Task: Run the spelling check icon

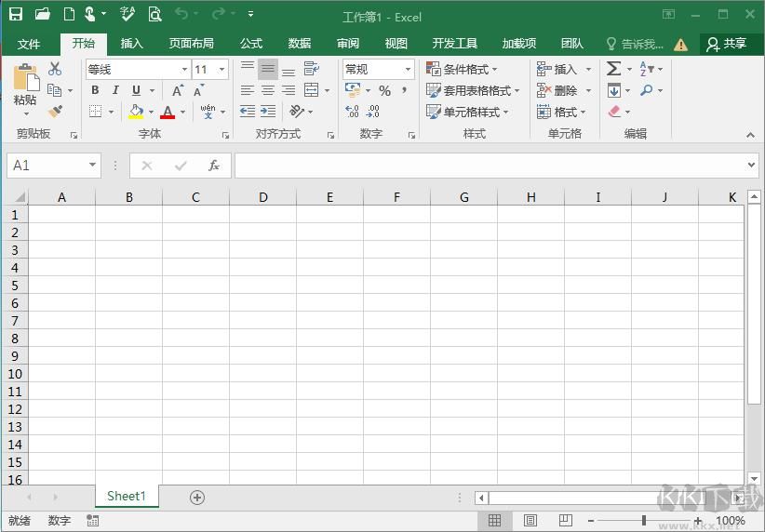Action: coord(127,14)
